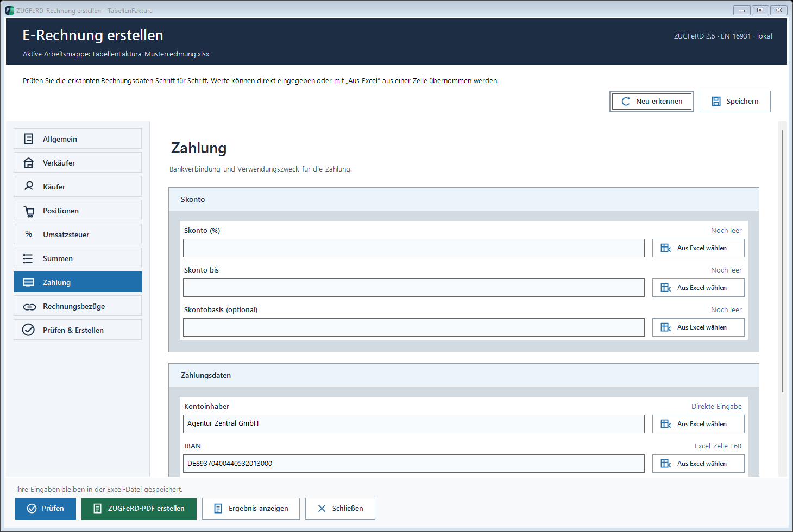Focus the Skonto bis input field

(x=414, y=288)
